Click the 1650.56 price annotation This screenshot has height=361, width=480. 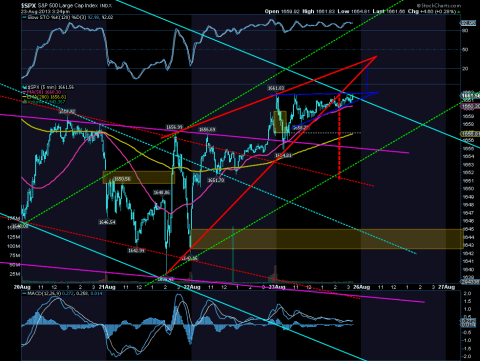(x=122, y=179)
